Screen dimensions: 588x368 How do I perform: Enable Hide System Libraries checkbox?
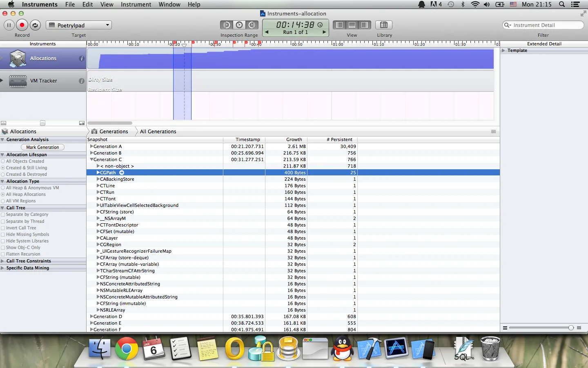(3, 241)
